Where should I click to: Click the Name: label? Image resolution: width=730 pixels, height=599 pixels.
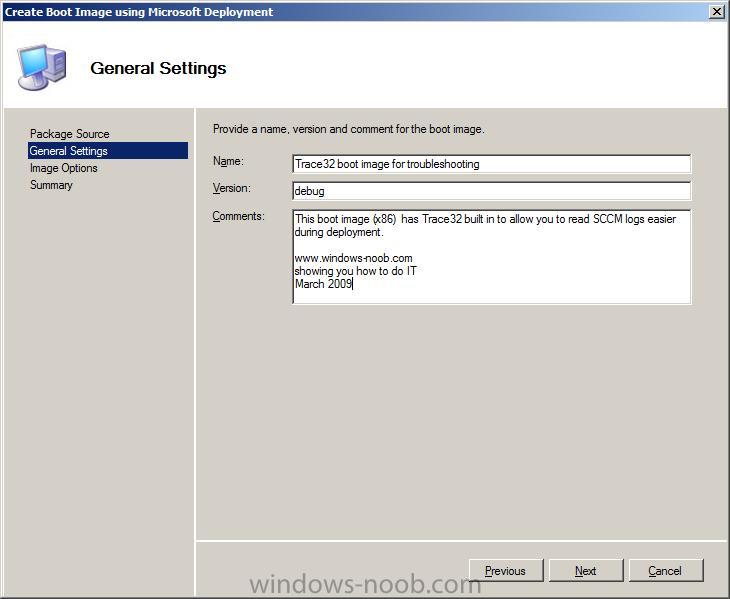pyautogui.click(x=228, y=161)
